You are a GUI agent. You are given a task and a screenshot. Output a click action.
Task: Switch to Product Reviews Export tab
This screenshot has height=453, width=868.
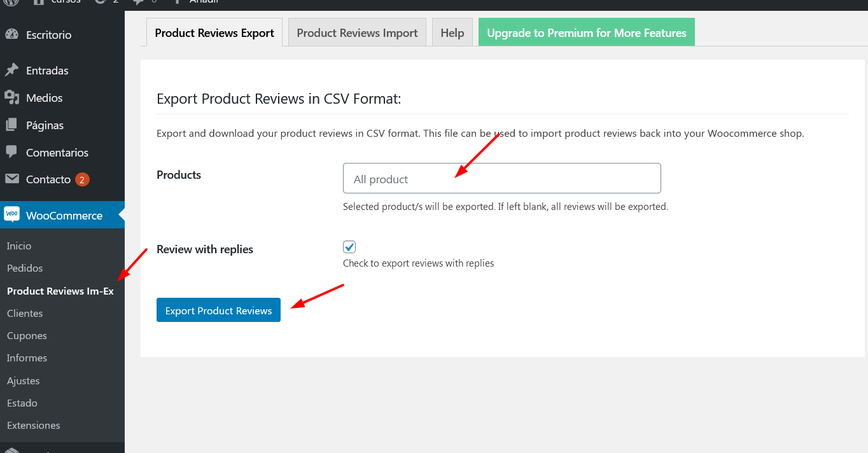tap(214, 32)
